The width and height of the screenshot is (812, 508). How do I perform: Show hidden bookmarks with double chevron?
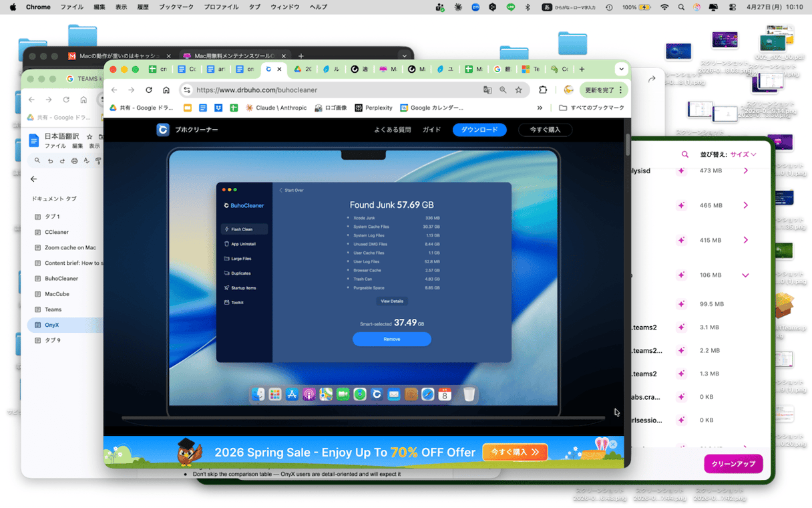(x=540, y=108)
